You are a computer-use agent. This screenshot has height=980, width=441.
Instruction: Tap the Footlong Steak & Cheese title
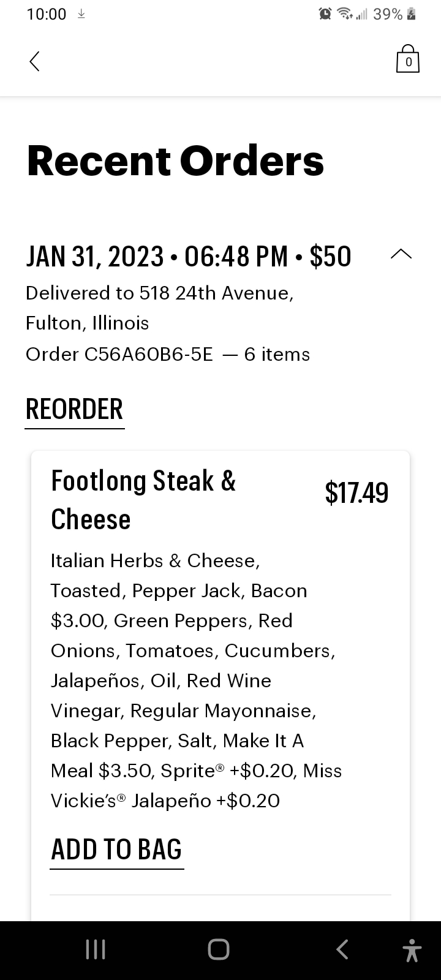tap(143, 500)
